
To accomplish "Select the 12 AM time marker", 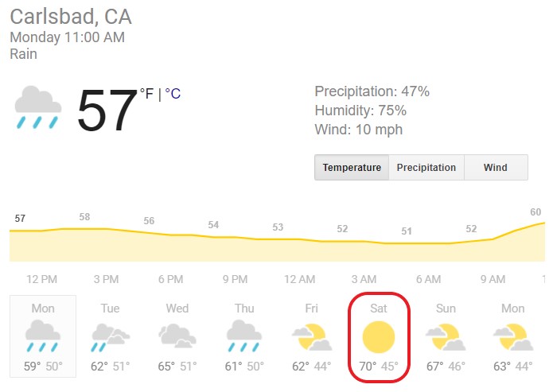I will click(x=300, y=279).
